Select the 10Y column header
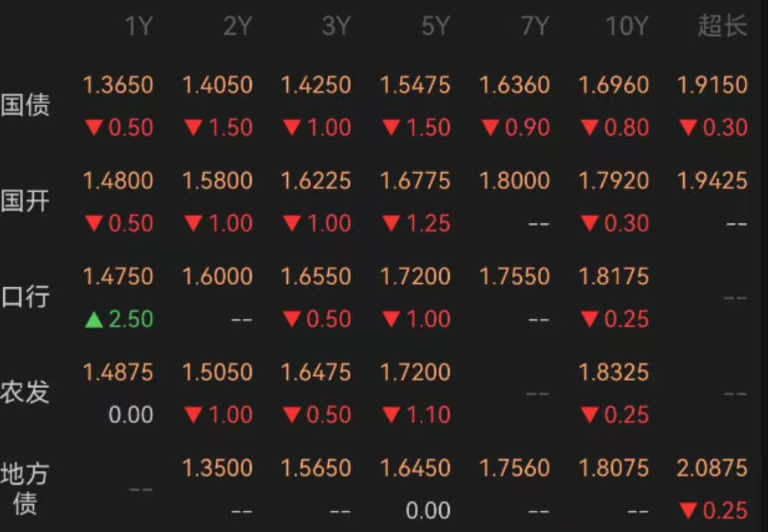Screen dimensions: 768x532 pos(627,26)
